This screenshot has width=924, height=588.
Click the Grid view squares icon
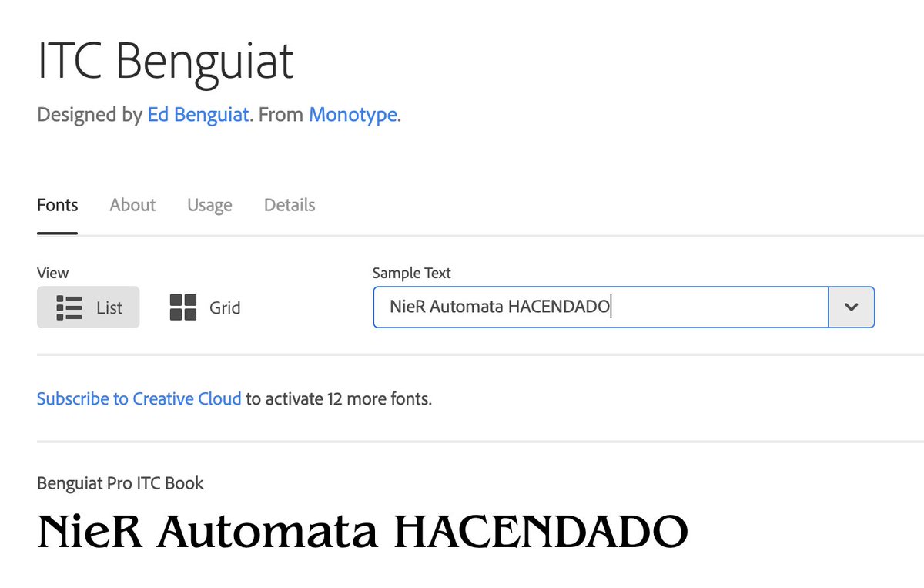(x=183, y=307)
